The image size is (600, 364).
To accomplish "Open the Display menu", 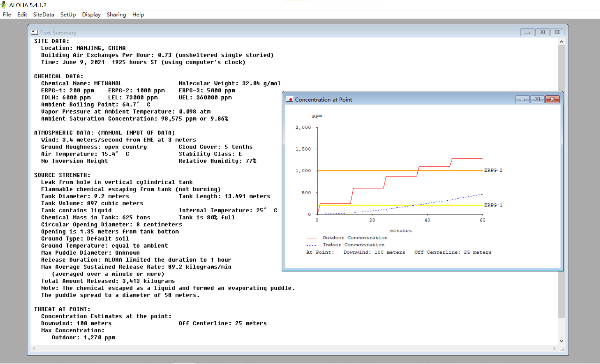I will point(91,14).
